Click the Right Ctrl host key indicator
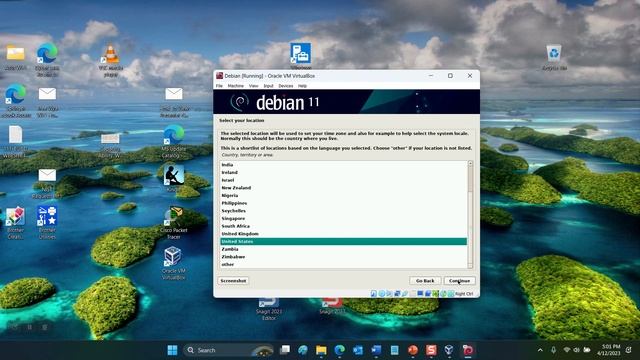This screenshot has height=360, width=640. click(x=464, y=294)
